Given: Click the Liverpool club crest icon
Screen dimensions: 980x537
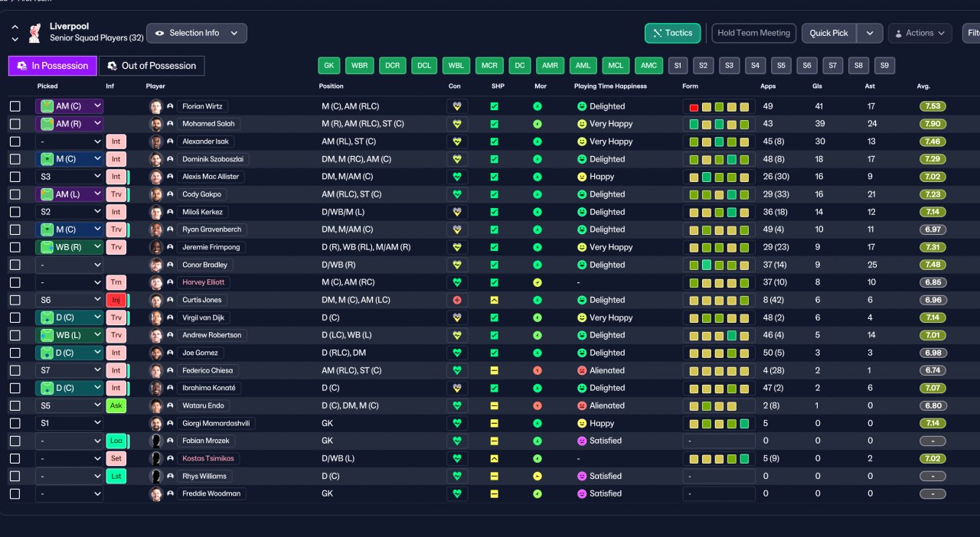Looking at the screenshot, I should click(34, 33).
